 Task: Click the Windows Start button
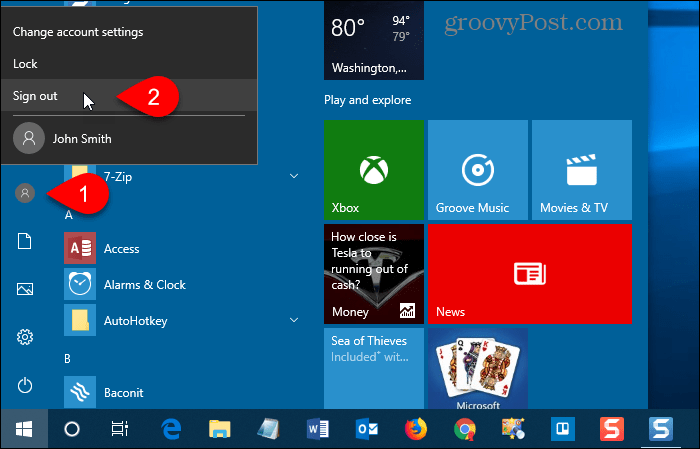click(x=24, y=429)
